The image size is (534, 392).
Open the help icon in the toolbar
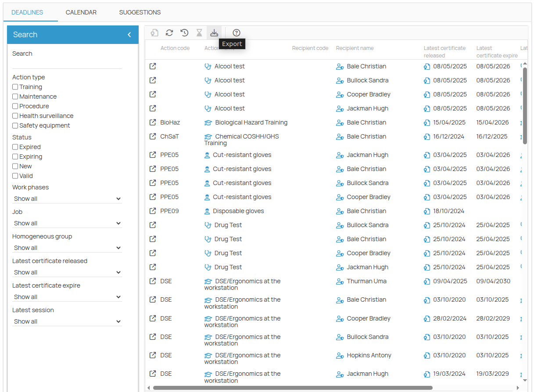click(x=236, y=32)
